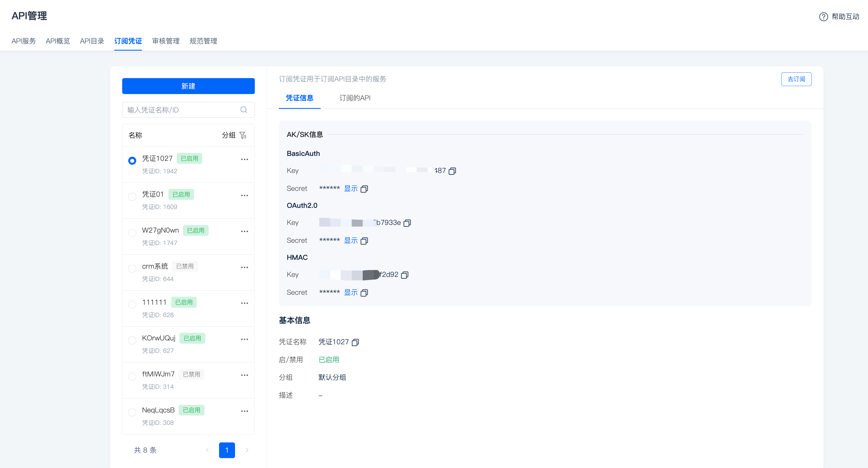Copy the OAuth2.0 Secret
Viewport: 868px width, 468px height.
[364, 241]
